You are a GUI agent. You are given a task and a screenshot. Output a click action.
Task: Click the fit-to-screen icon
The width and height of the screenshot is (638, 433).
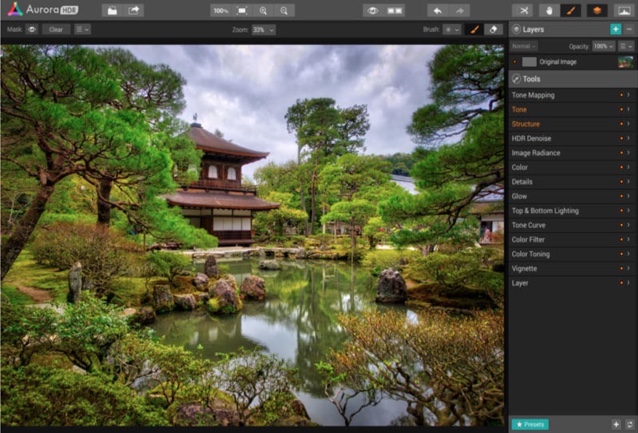tap(242, 11)
